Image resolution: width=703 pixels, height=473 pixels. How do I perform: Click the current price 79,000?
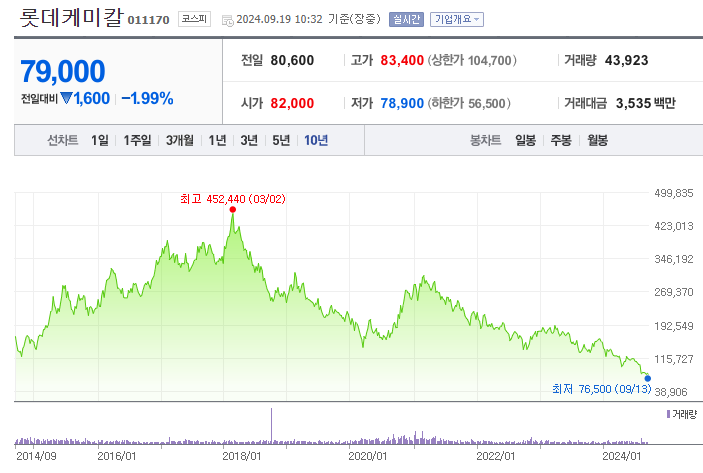63,71
